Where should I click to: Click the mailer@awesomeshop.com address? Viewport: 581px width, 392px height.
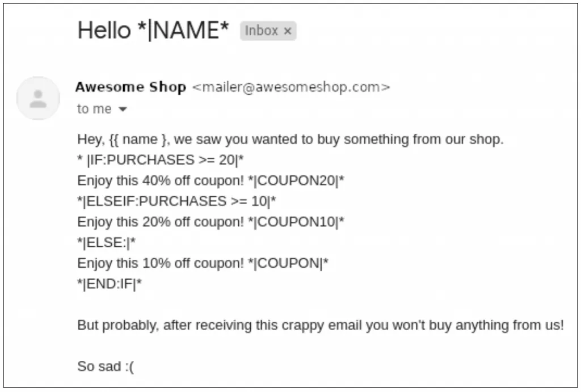click(x=291, y=87)
